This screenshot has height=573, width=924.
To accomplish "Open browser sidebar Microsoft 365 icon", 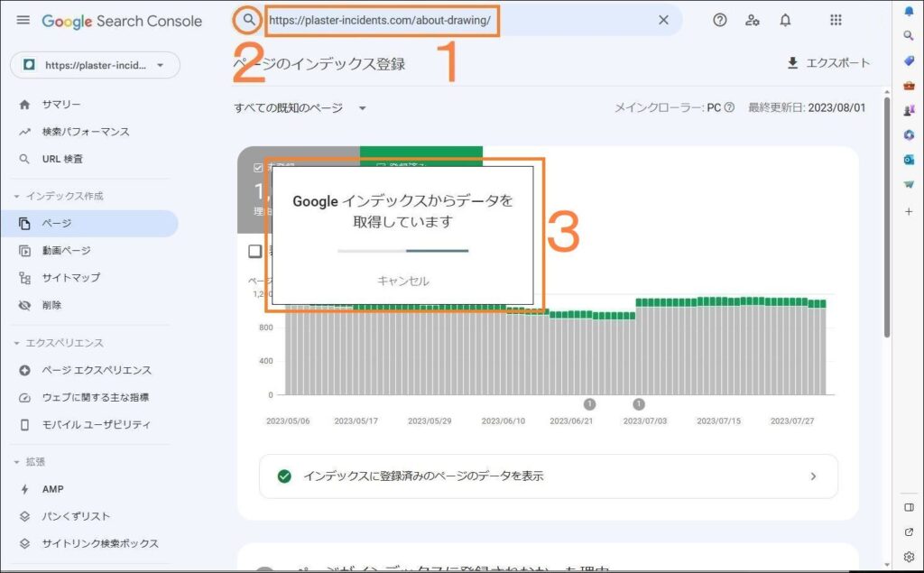I will 909,135.
